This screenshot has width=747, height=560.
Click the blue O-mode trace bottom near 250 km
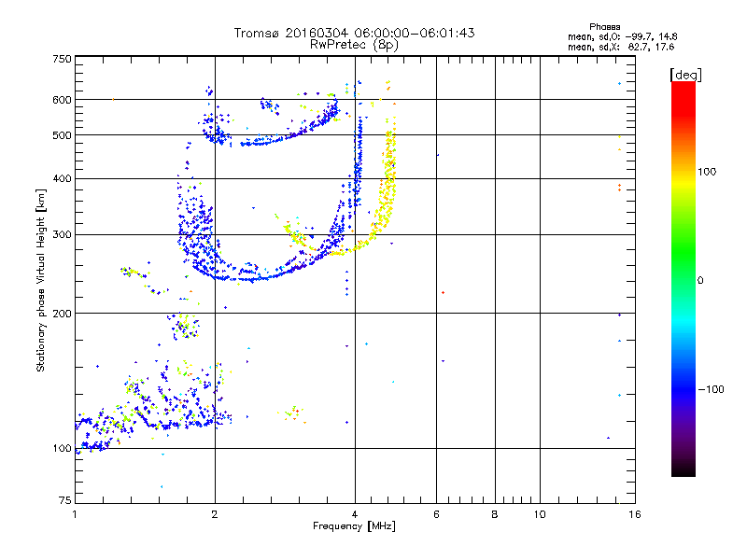247,277
